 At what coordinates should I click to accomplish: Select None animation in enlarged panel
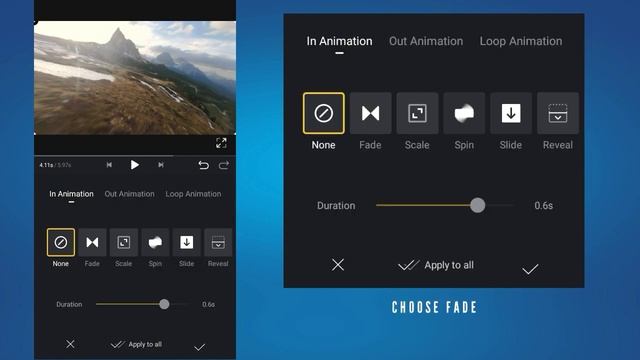click(x=324, y=113)
